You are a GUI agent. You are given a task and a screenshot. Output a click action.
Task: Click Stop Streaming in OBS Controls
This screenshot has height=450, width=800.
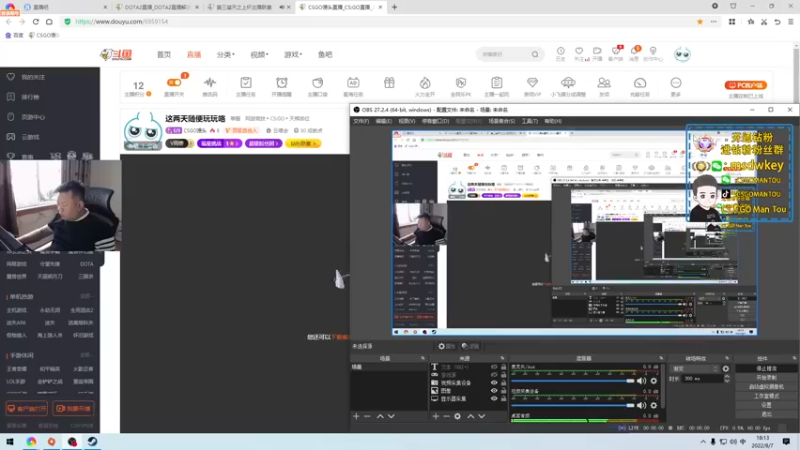(x=766, y=368)
